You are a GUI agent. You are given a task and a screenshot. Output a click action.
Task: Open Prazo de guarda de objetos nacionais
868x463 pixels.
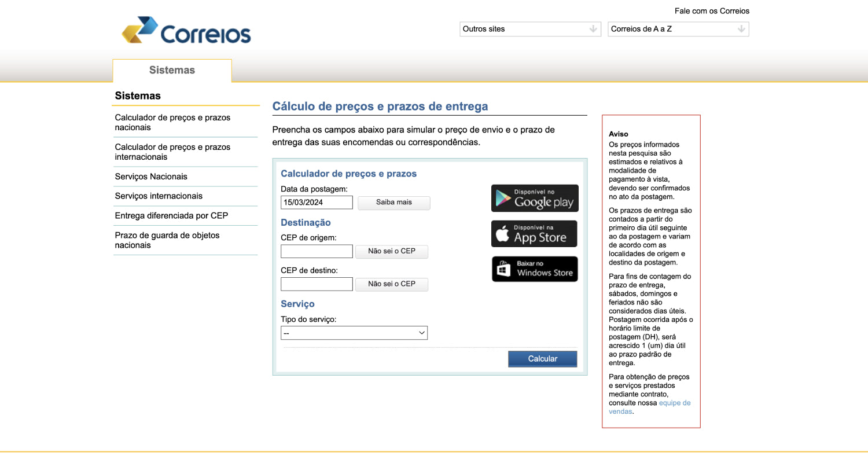tap(167, 240)
